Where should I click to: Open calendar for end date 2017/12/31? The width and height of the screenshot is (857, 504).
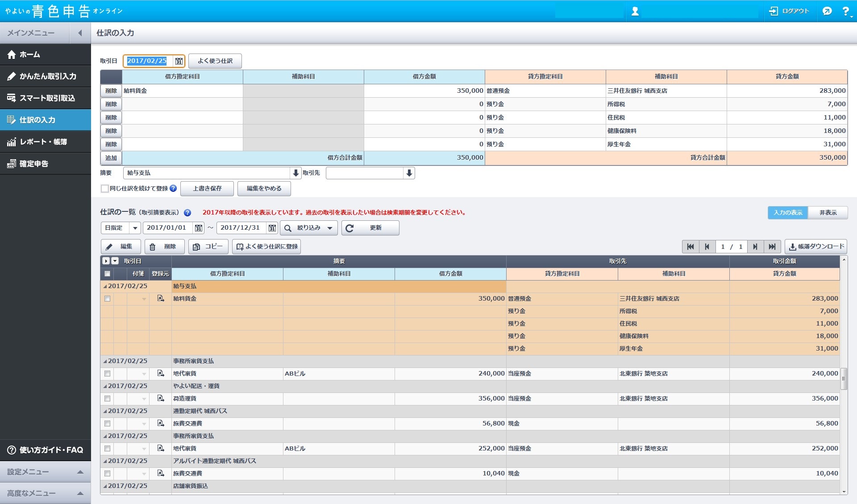point(272,228)
